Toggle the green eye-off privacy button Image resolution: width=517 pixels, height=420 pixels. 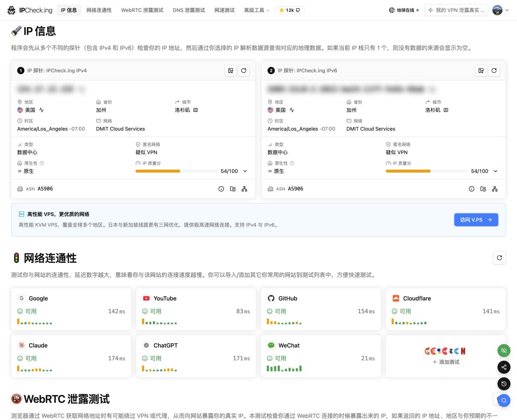(x=504, y=351)
